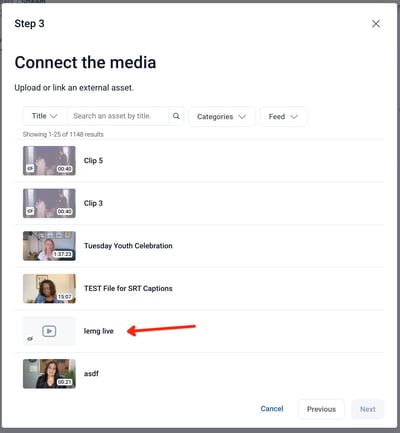Click the hidden-eye icon on Clip 5 thumbnail

[x=30, y=168]
